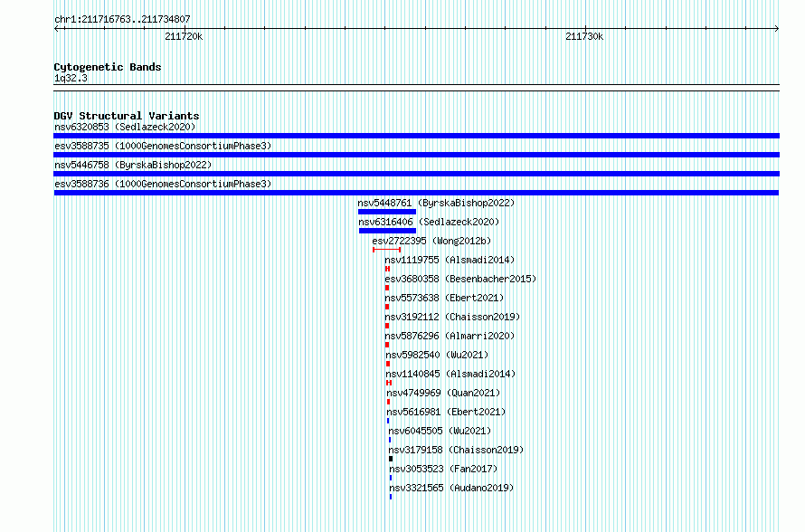Open variant label nsv6320853 (Sedlazeck2020)

pyautogui.click(x=125, y=127)
